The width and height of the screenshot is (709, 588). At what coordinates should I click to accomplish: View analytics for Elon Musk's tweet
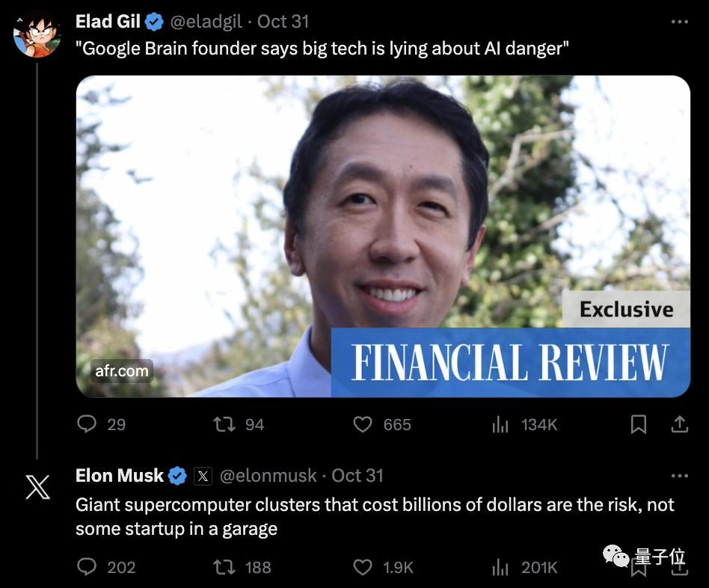[500, 567]
